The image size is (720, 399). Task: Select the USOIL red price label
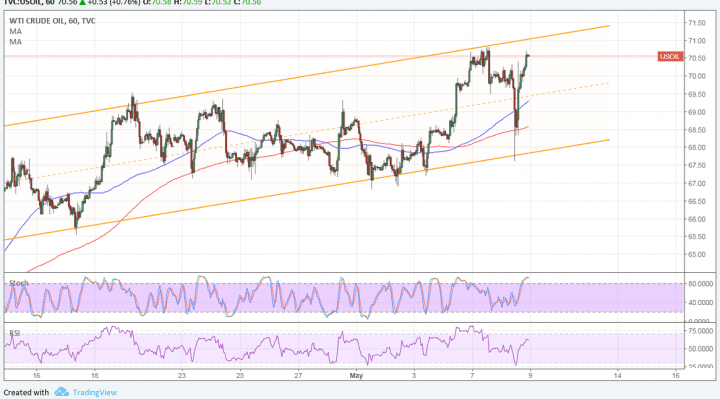(670, 56)
